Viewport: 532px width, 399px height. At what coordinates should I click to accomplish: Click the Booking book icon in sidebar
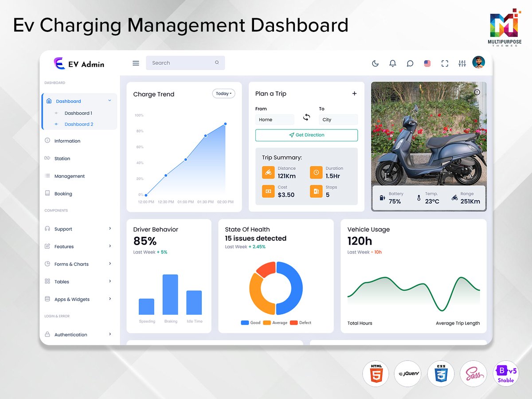point(47,193)
